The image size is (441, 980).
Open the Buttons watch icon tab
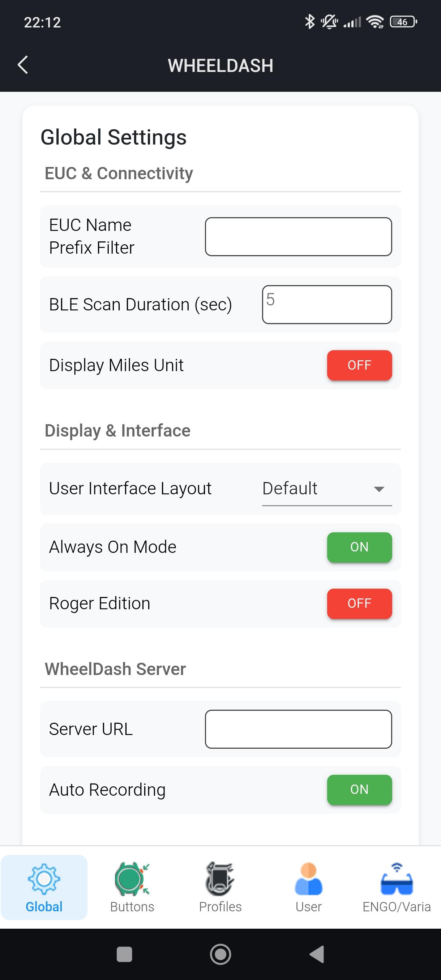132,887
